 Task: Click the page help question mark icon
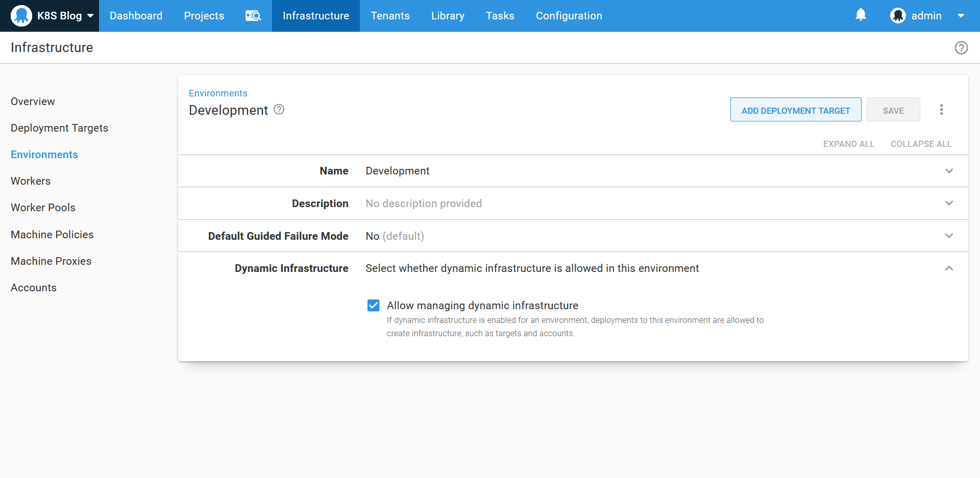coord(961,48)
